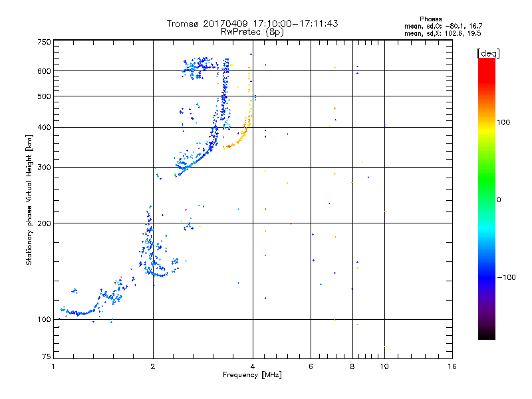
Task: Click the x-axis "4" tick label
Action: 253,366
